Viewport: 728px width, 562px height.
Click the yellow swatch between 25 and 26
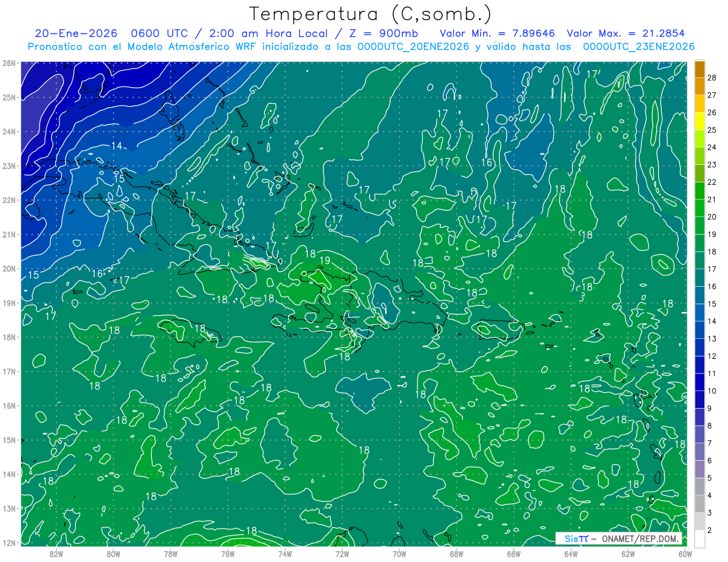pos(699,121)
